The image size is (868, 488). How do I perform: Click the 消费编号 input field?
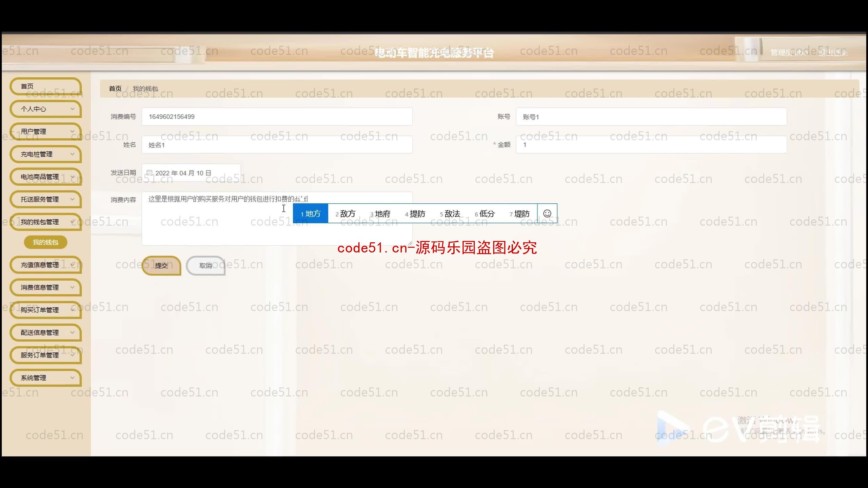click(x=277, y=117)
